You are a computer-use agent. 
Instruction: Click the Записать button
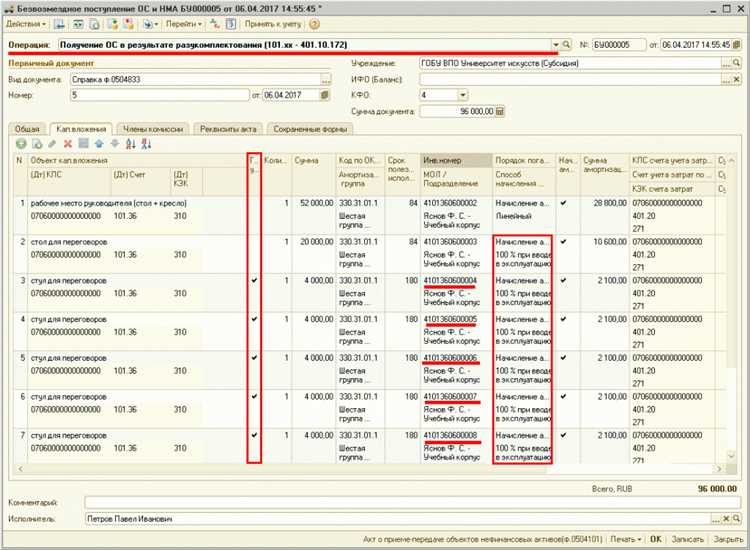(687, 539)
